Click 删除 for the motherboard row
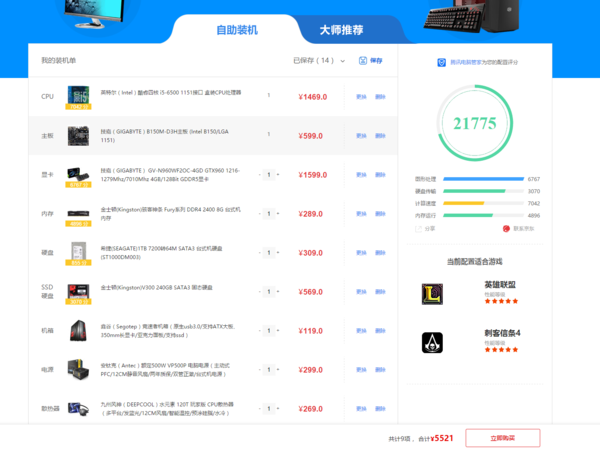 tap(379, 136)
